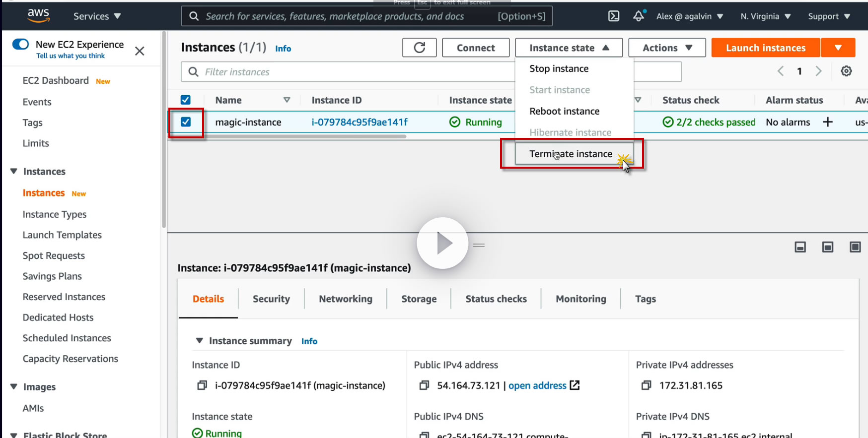Toggle the New EC2 Experience switch
The height and width of the screenshot is (438, 868).
21,44
